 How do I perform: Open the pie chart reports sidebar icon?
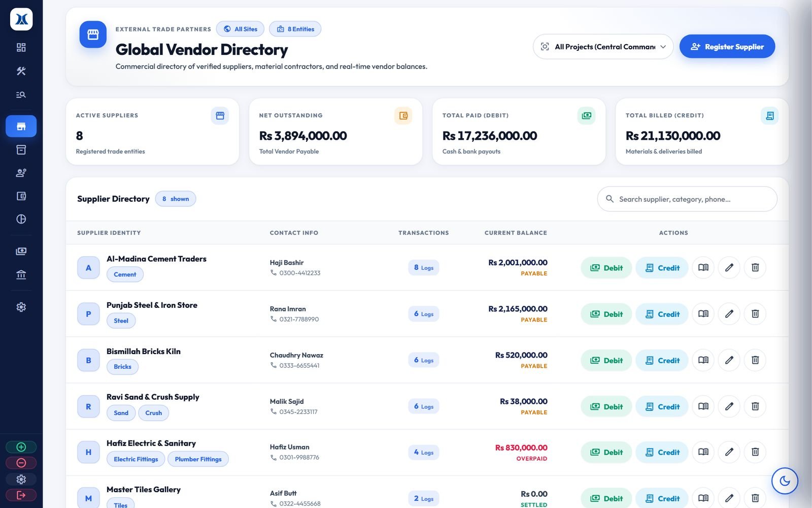point(21,219)
